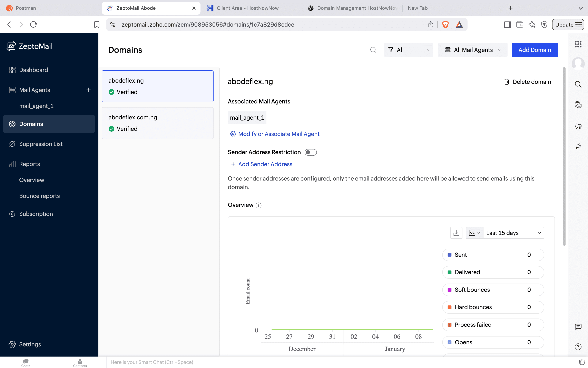Click the Overview info icon
588x368 pixels.
click(x=258, y=205)
